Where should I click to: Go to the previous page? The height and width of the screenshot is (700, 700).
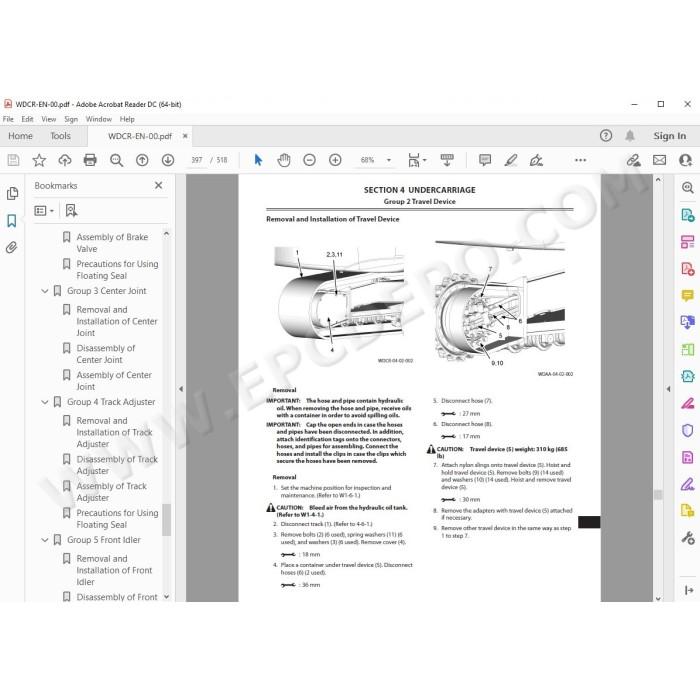coord(142,160)
